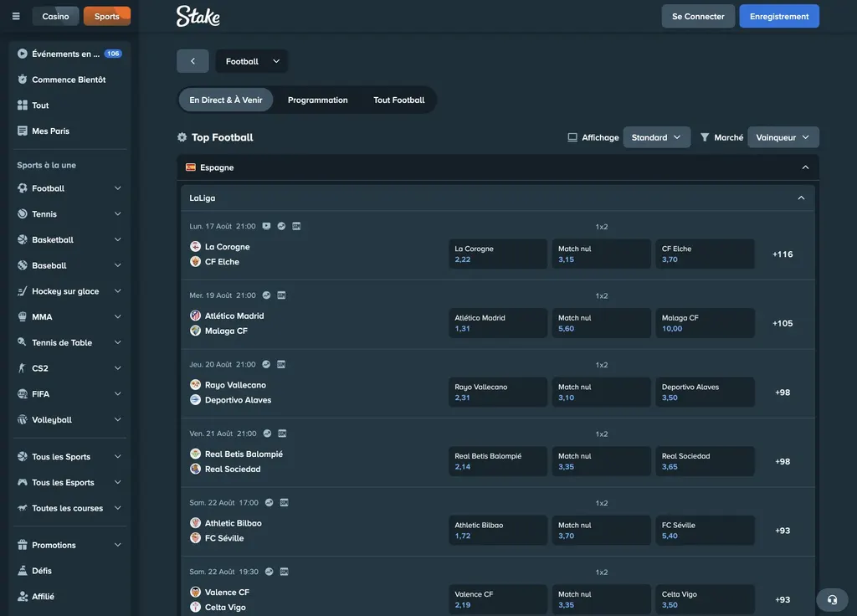The height and width of the screenshot is (616, 857).
Task: Click the Mes Paris betslip icon
Action: (x=23, y=131)
